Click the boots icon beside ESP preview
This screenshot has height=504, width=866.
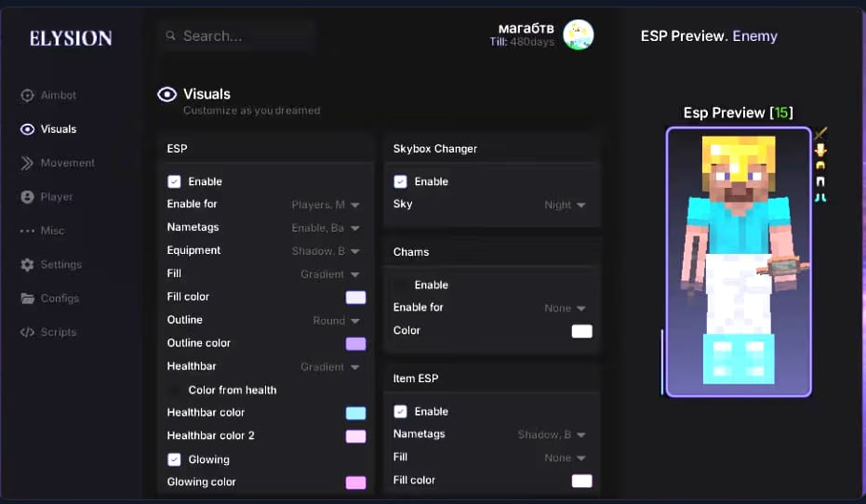pyautogui.click(x=820, y=198)
